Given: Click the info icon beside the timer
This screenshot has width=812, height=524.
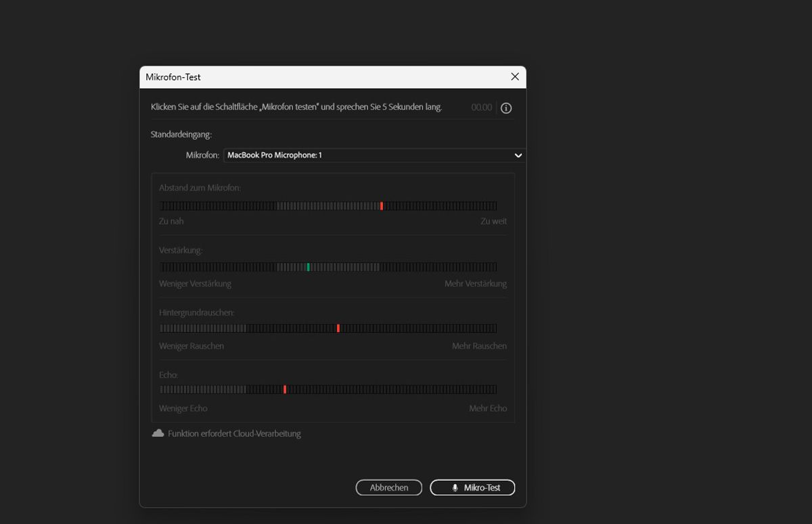Looking at the screenshot, I should pyautogui.click(x=506, y=108).
